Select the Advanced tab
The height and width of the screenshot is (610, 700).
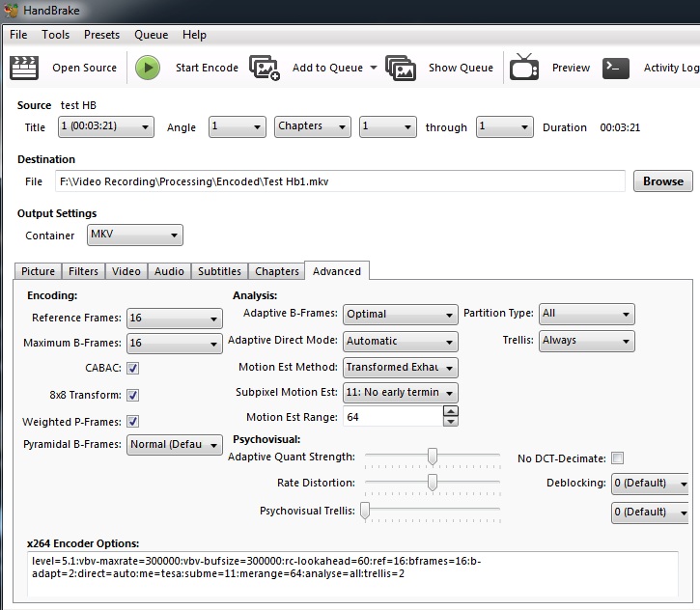(x=337, y=271)
